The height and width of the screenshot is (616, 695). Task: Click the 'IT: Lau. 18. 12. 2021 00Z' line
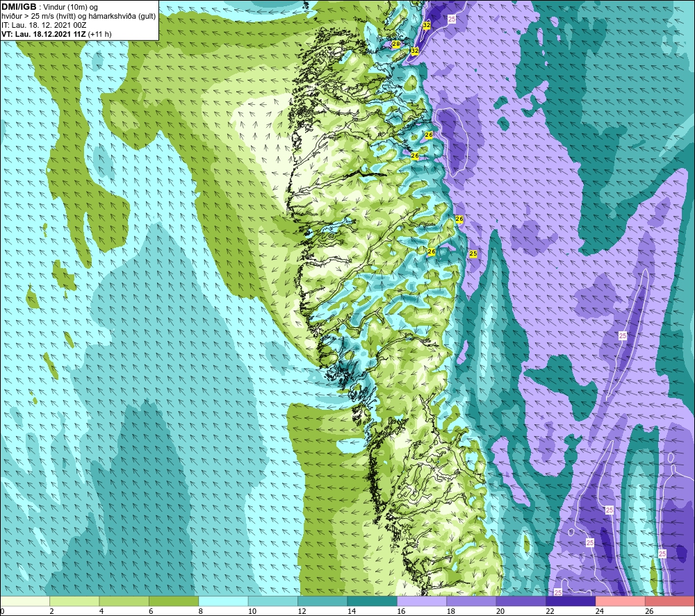pyautogui.click(x=44, y=25)
